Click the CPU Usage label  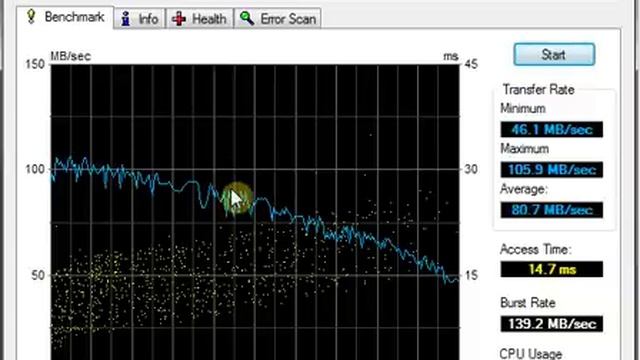pos(531,353)
